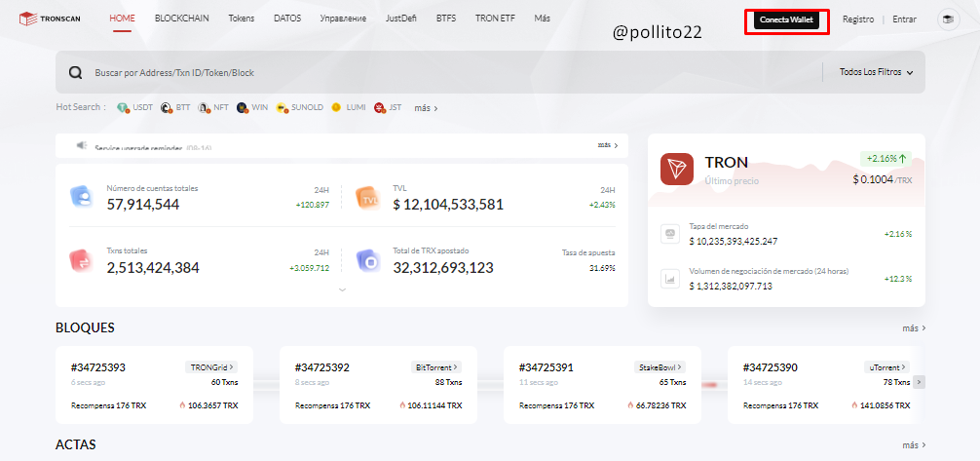Click the total accounts user icon
Image resolution: width=980 pixels, height=461 pixels.
coord(81,197)
